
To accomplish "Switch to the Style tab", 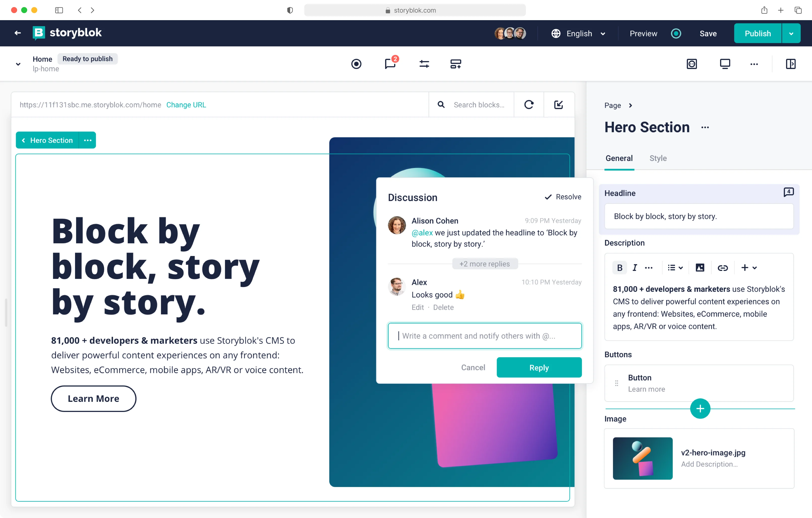I will pyautogui.click(x=658, y=158).
